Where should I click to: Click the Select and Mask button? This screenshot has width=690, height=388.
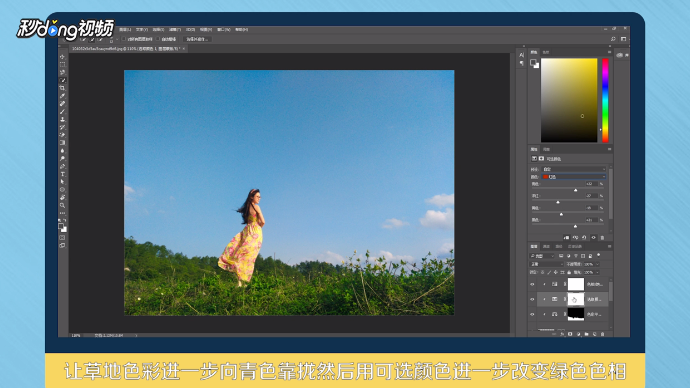pyautogui.click(x=197, y=39)
